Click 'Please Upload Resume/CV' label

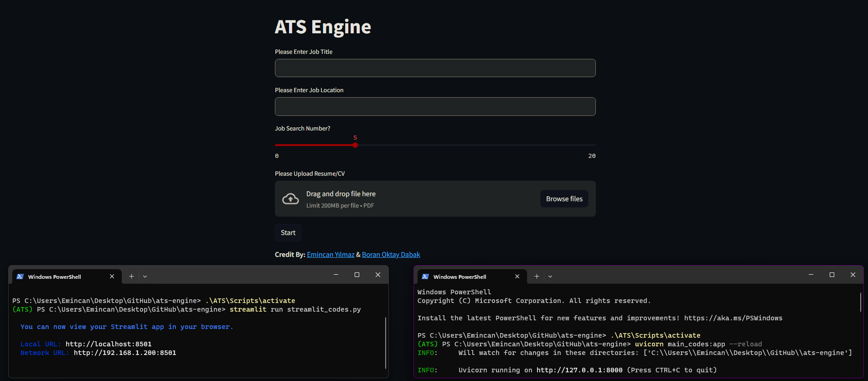(x=310, y=174)
